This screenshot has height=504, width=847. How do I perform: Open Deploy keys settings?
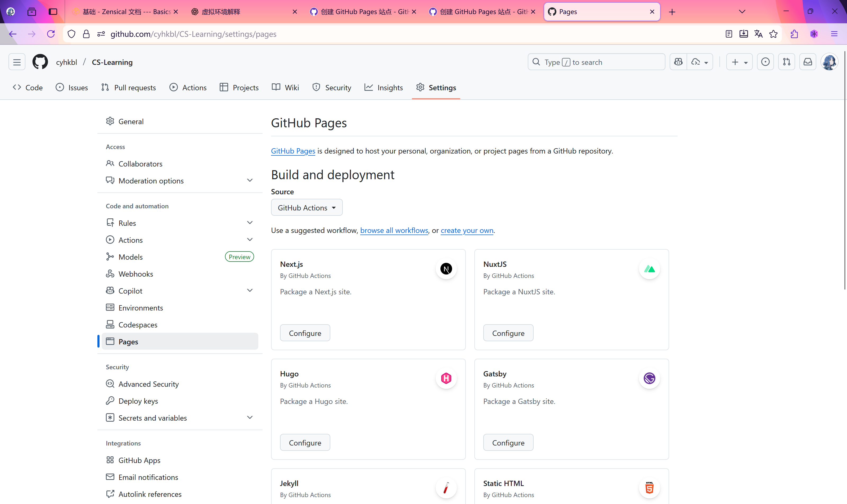click(x=138, y=401)
